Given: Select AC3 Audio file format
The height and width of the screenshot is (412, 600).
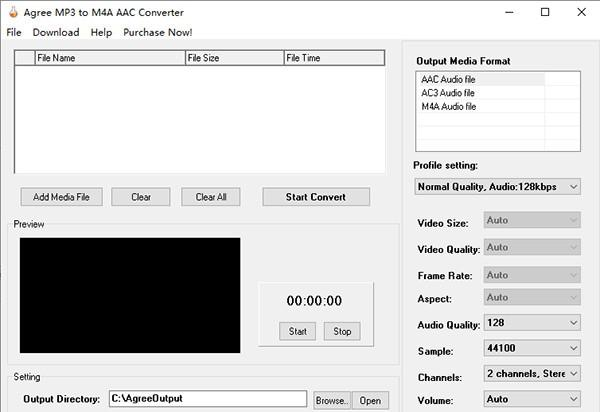Looking at the screenshot, I should tap(482, 93).
